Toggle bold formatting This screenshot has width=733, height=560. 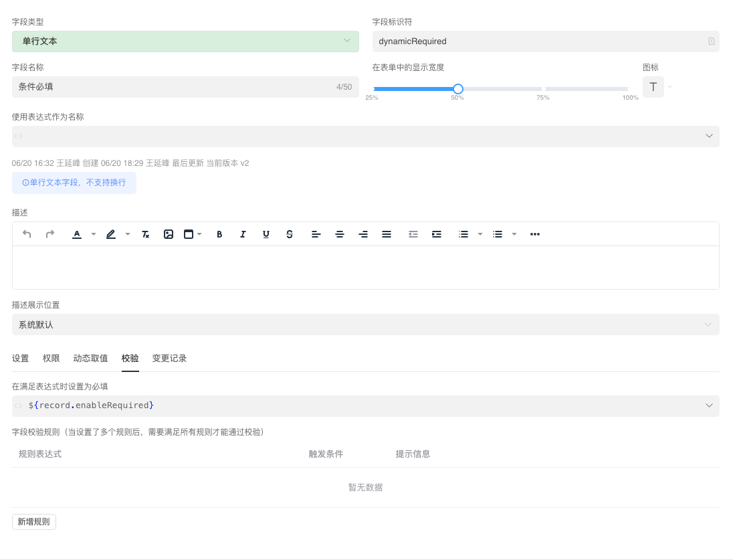click(x=219, y=234)
